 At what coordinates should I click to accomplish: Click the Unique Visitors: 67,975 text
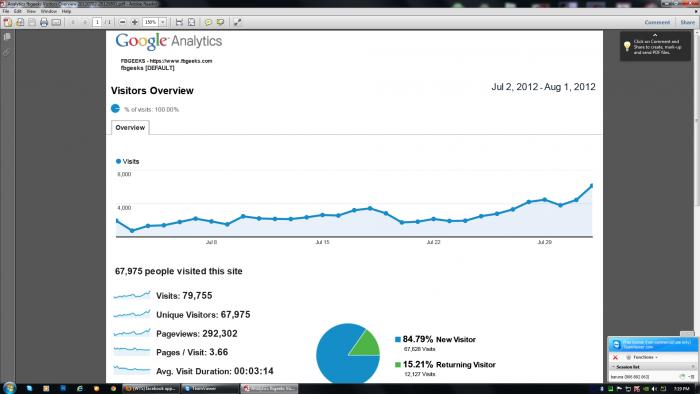click(x=203, y=315)
